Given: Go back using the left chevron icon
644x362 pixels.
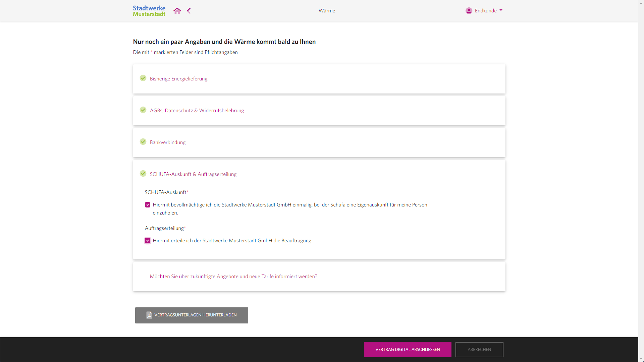Looking at the screenshot, I should pos(189,11).
